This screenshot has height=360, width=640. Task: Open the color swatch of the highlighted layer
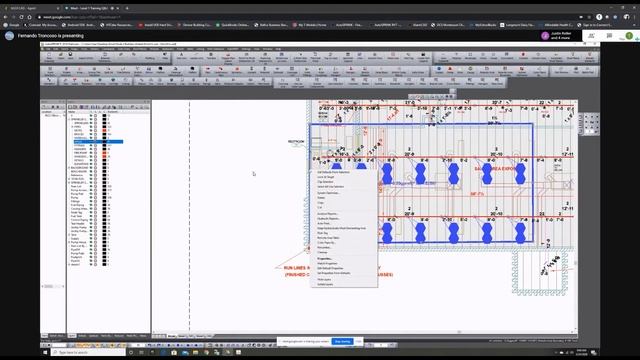[x=104, y=142]
